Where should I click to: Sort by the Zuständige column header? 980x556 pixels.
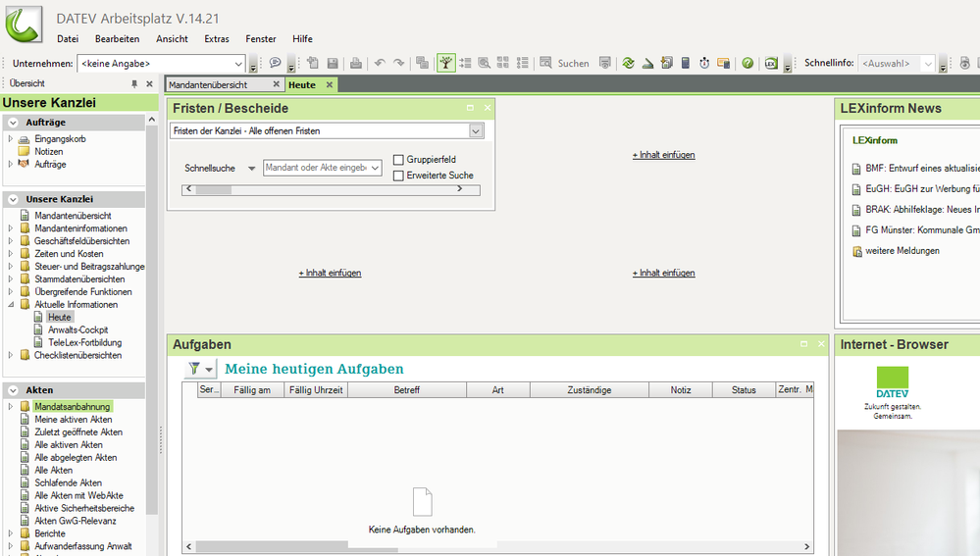coord(590,390)
